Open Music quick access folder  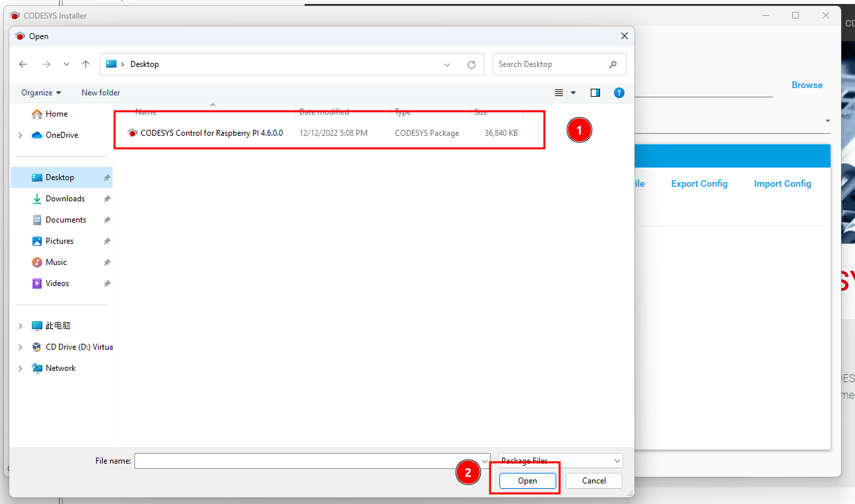pyautogui.click(x=56, y=262)
